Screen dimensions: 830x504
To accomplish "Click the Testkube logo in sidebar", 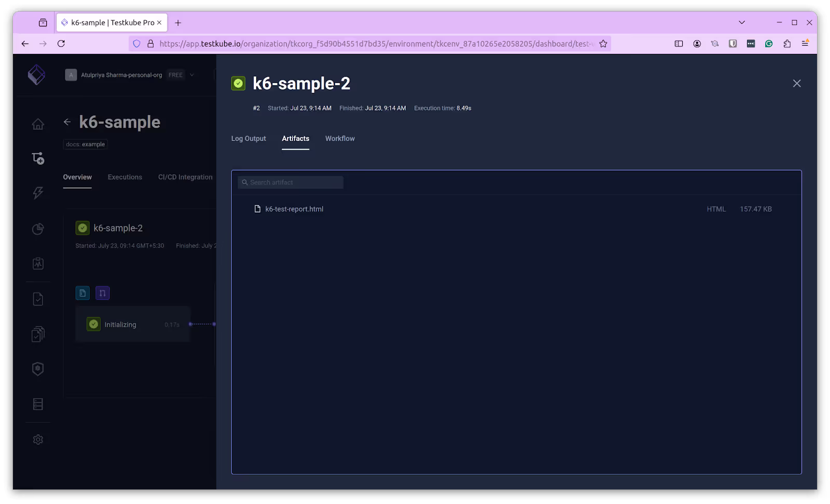I will coord(36,75).
